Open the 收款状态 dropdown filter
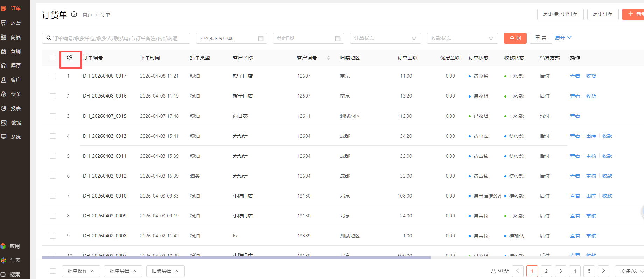The height and width of the screenshot is (279, 644). pyautogui.click(x=462, y=38)
